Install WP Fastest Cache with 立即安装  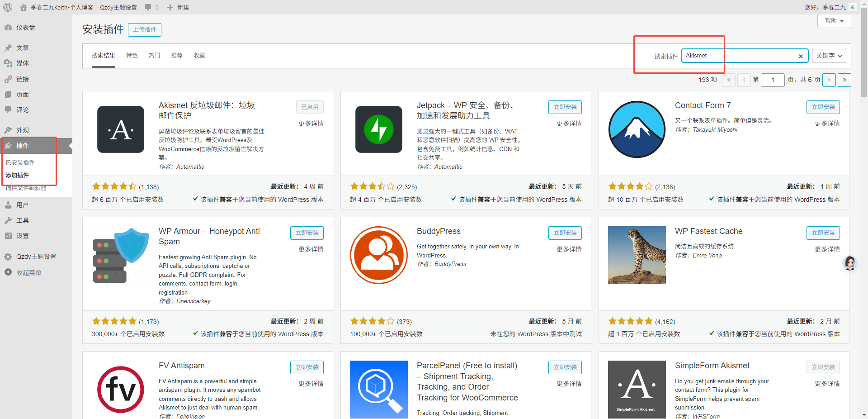tap(823, 233)
